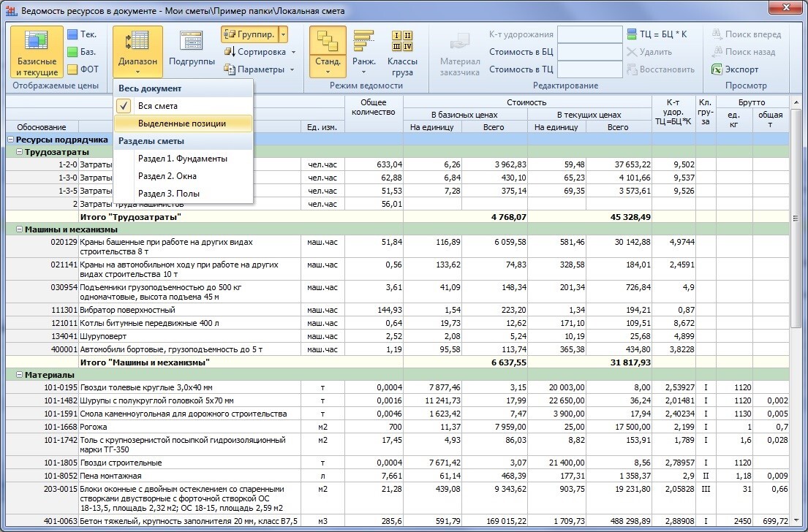Screen dimensions: 808x532
Task: Select Раздел 2. Окна menu item
Action: tap(167, 176)
